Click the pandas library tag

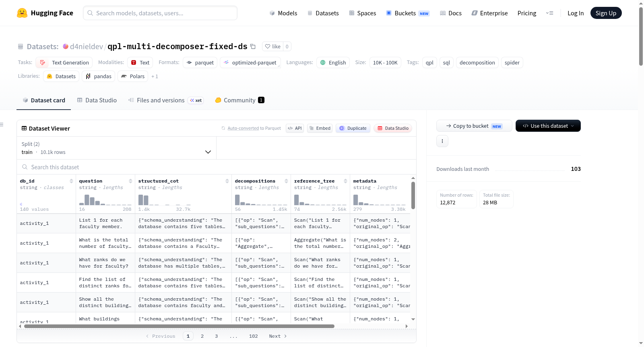point(98,76)
